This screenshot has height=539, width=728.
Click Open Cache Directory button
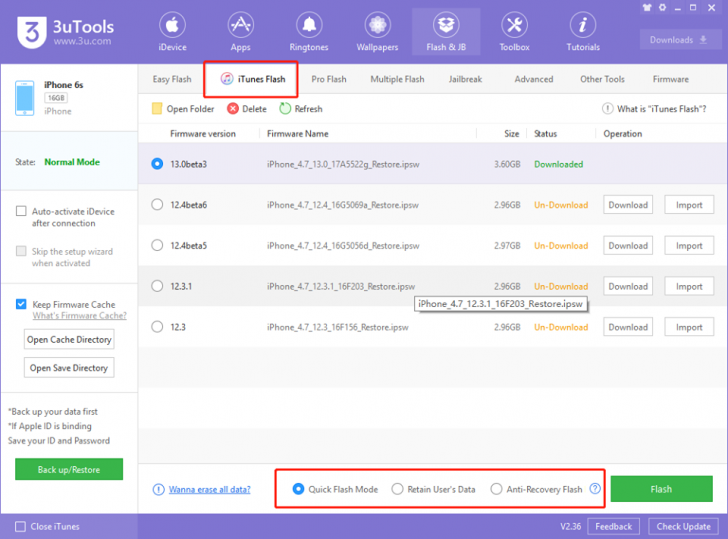pyautogui.click(x=69, y=339)
